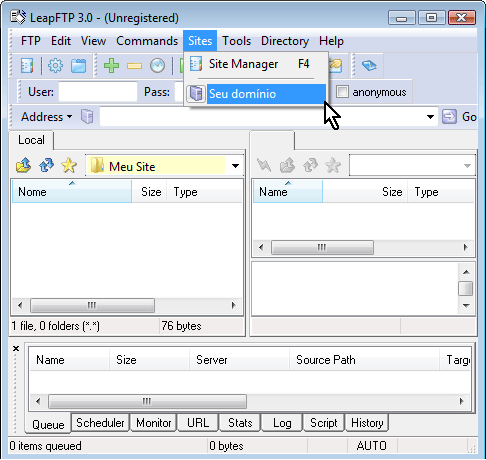Switch to the URL tab
The height and width of the screenshot is (460, 486).
click(x=198, y=423)
